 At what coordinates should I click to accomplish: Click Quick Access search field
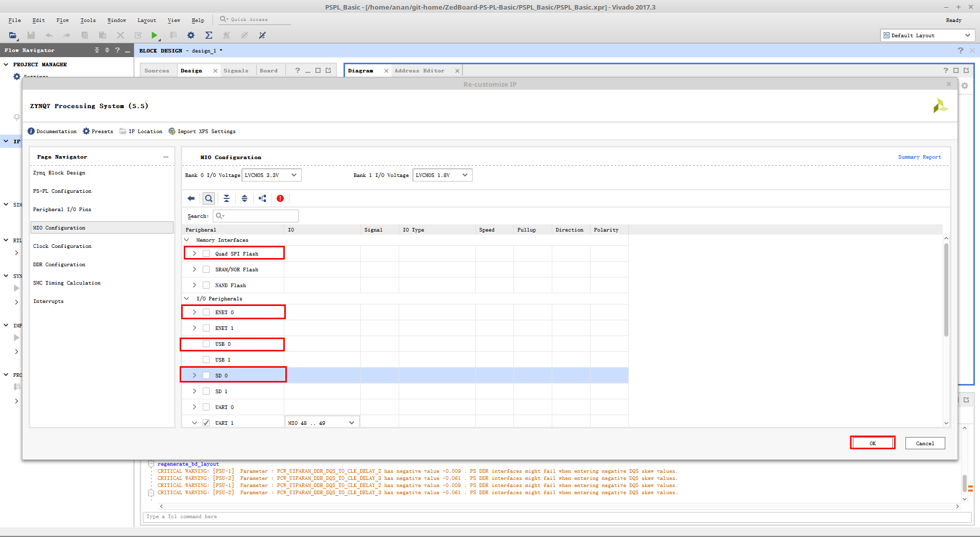[x=255, y=19]
